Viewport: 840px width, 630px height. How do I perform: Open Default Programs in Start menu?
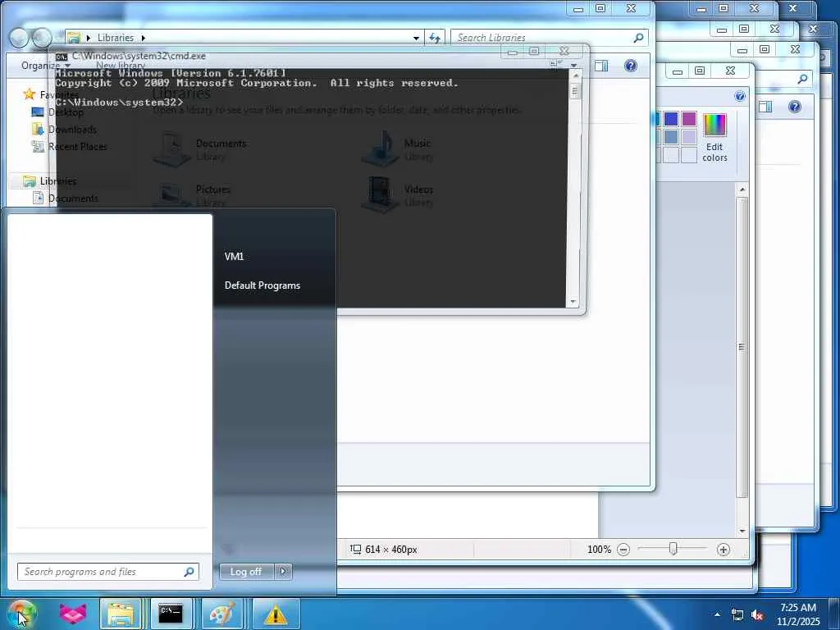[x=262, y=285]
